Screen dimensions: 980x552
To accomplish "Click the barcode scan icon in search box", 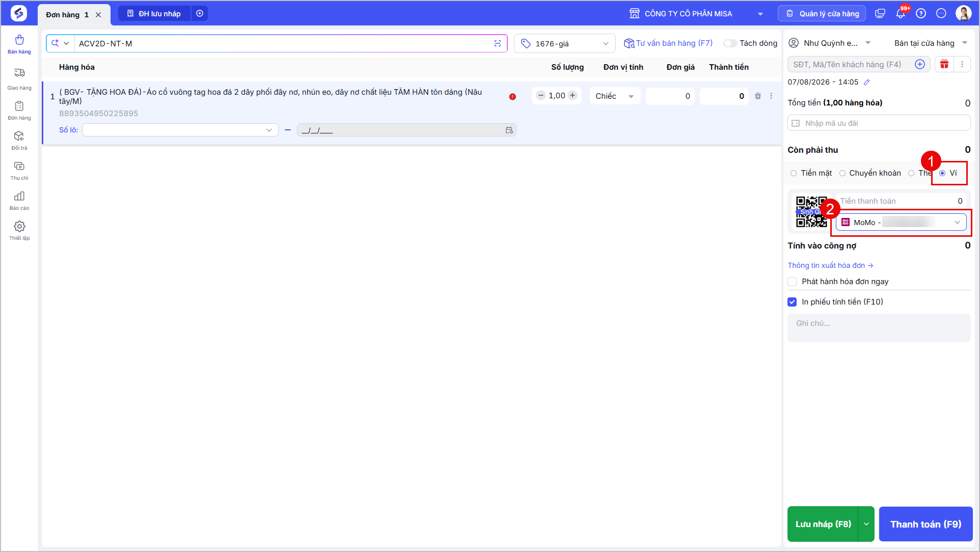I will click(498, 43).
